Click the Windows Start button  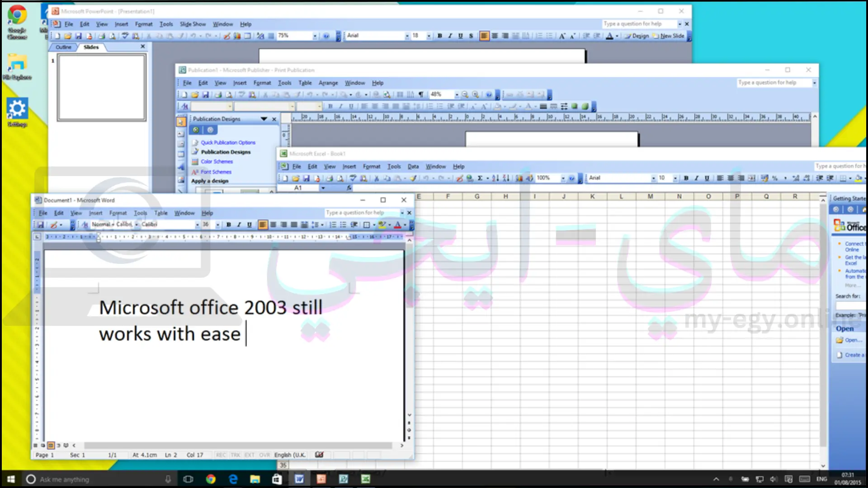11,479
